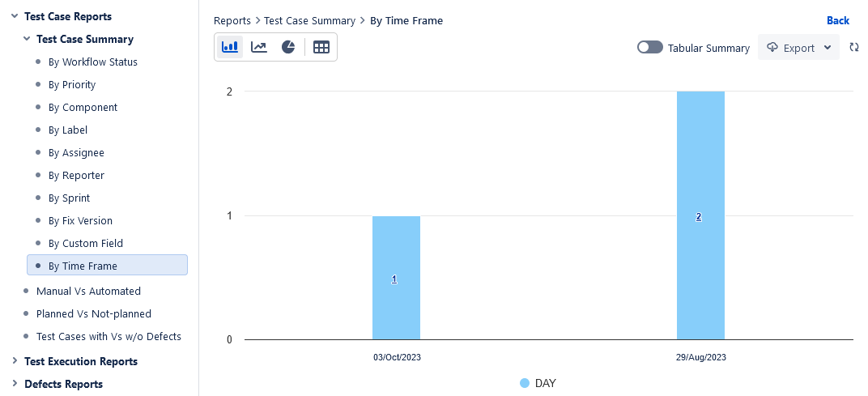Open Manual Vs Automated report
Viewport: 868px width, 396px height.
pos(88,291)
